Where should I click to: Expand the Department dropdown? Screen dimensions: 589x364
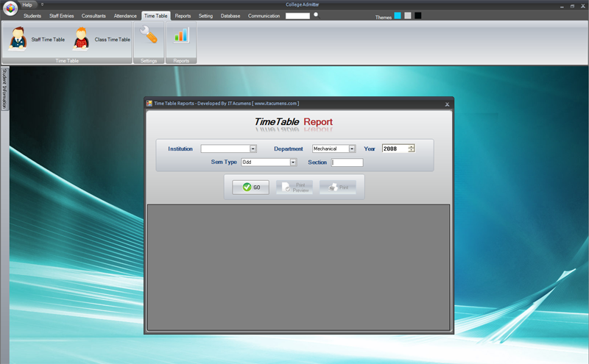[x=352, y=149]
